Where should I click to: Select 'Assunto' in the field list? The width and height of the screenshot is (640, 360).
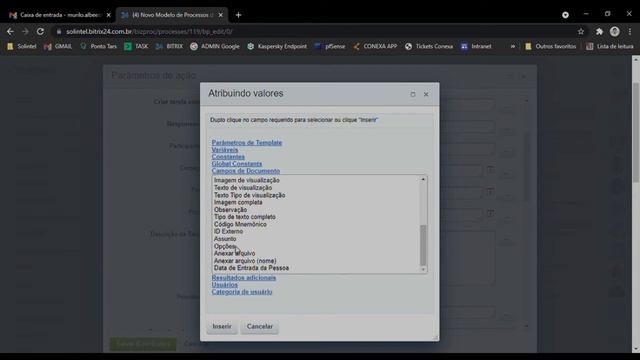(225, 239)
